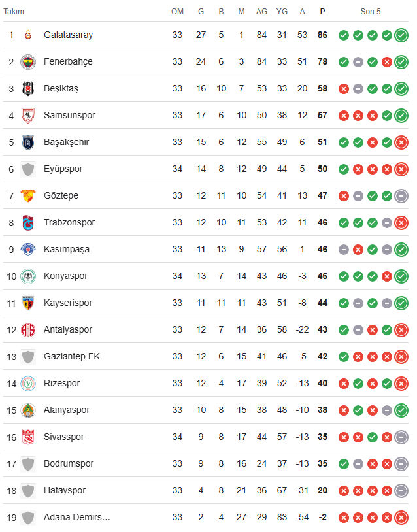Screen dimensions: 417x532
Task: Click Göztepe's latest draw result icon
Action: pos(401,195)
